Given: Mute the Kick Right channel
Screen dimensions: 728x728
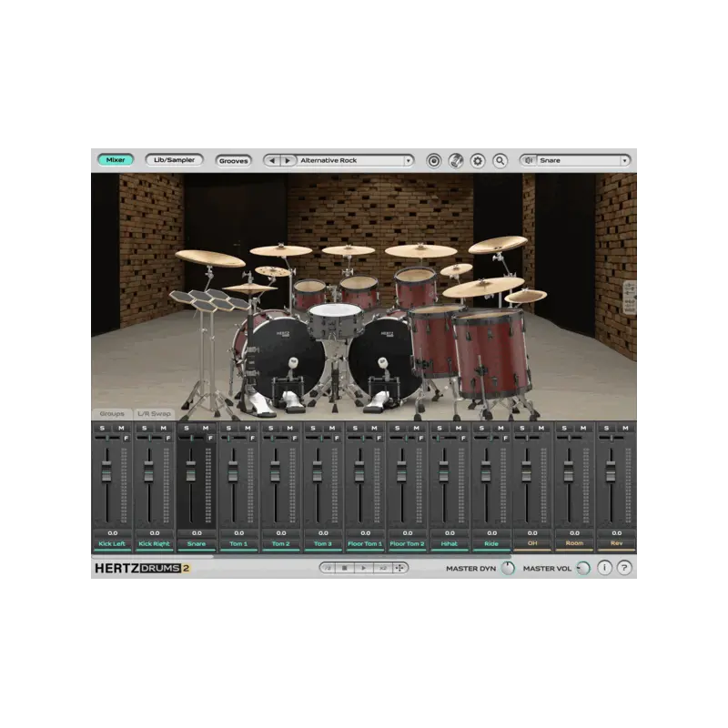Looking at the screenshot, I should pos(164,428).
